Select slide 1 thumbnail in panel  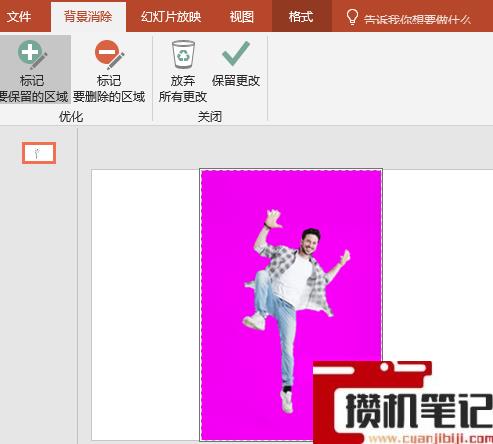click(39, 153)
